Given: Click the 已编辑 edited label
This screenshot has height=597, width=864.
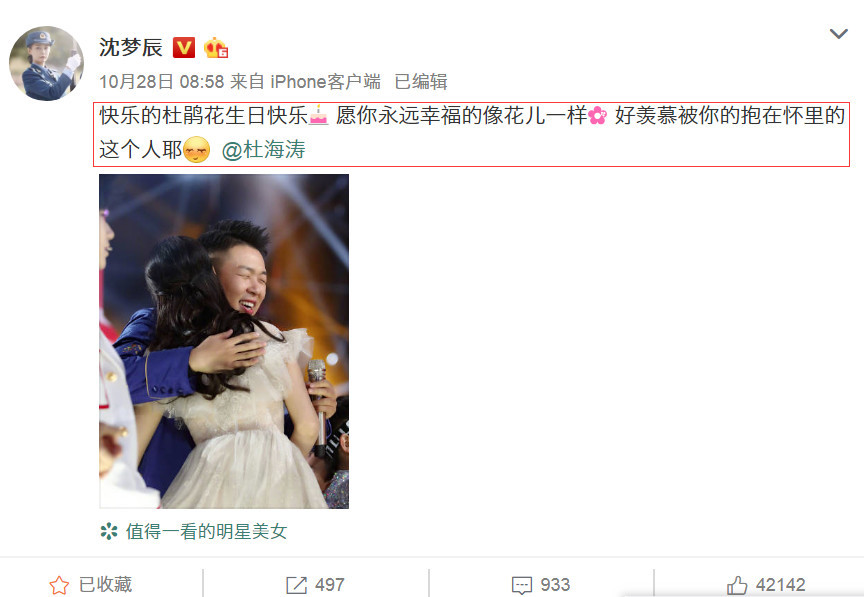Looking at the screenshot, I should coord(421,82).
